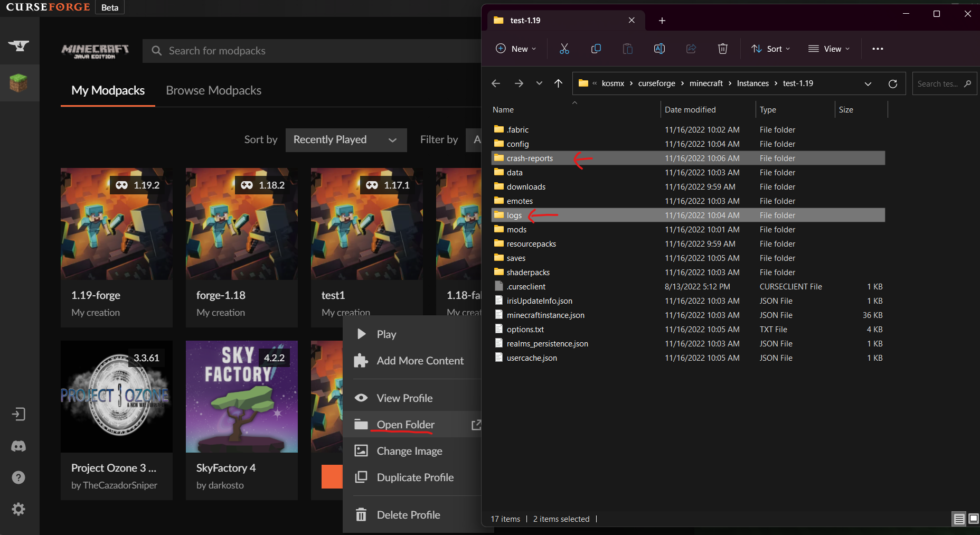This screenshot has width=980, height=535.
Task: Open CurseForge settings gear icon
Action: point(18,509)
